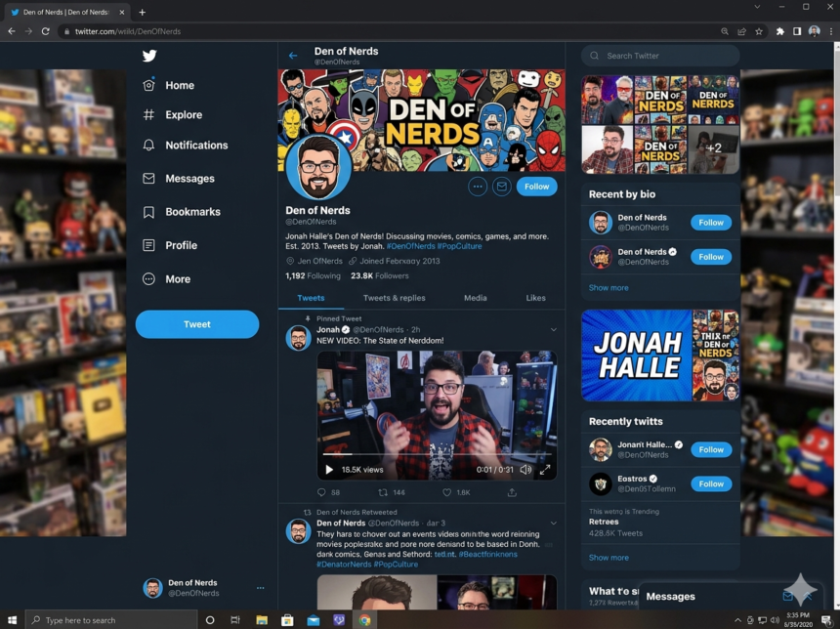Click the blue Tweet button
The image size is (840, 629).
click(197, 324)
